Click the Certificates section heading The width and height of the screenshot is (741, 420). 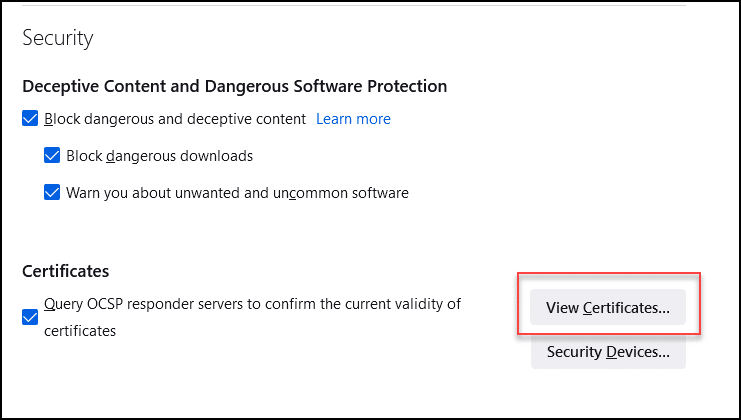point(65,271)
